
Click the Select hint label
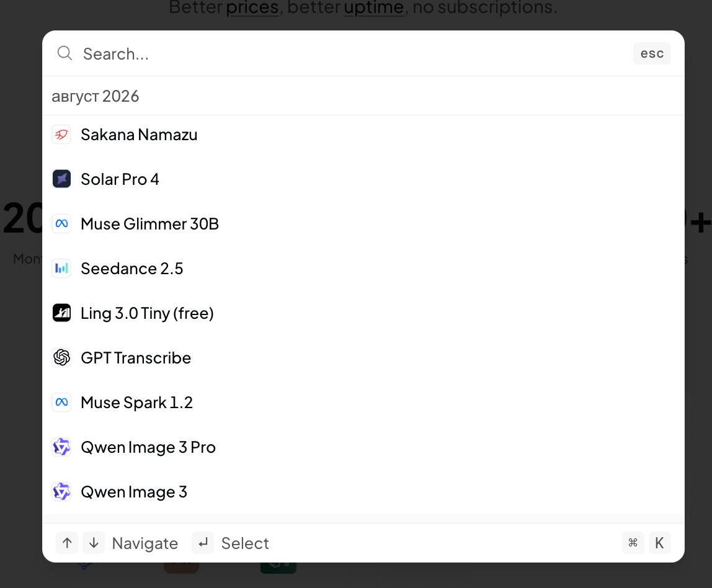pos(245,543)
